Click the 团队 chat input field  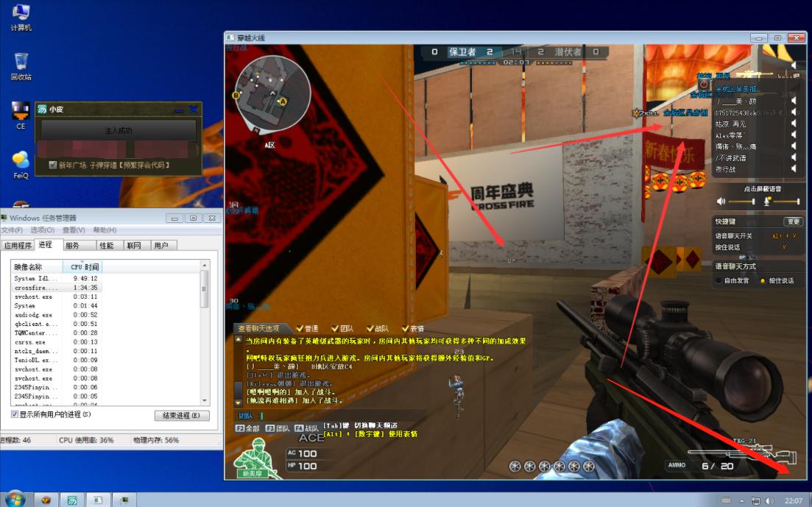(x=331, y=415)
